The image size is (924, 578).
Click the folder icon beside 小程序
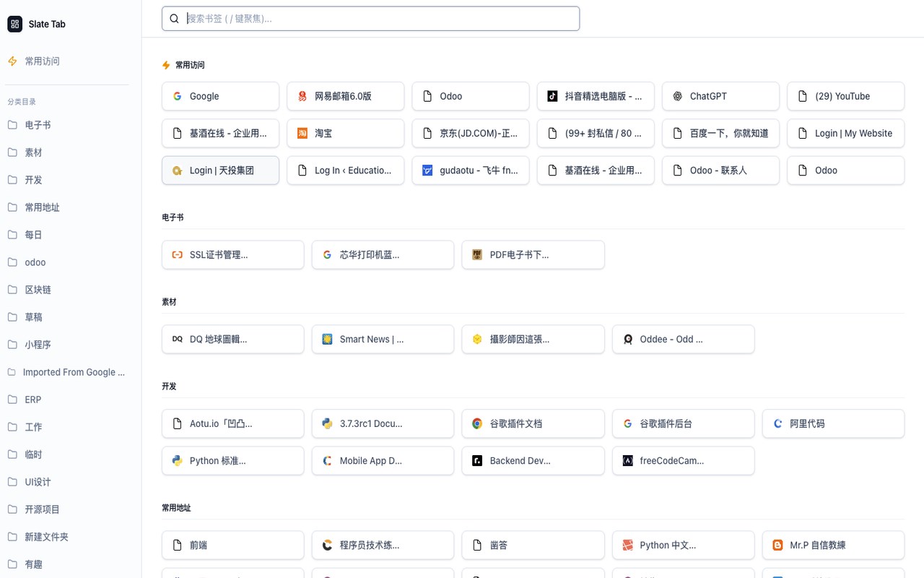pyautogui.click(x=12, y=345)
